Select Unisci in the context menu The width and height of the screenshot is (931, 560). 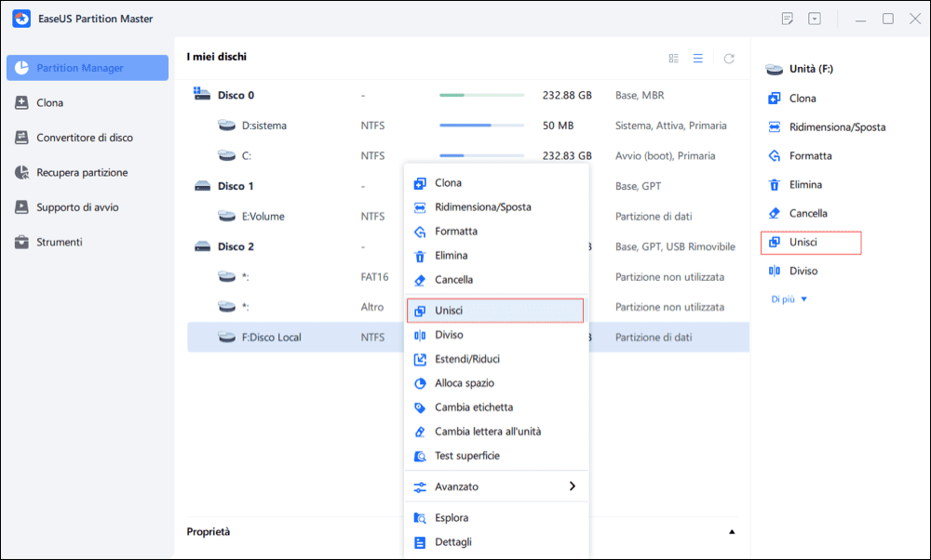496,311
